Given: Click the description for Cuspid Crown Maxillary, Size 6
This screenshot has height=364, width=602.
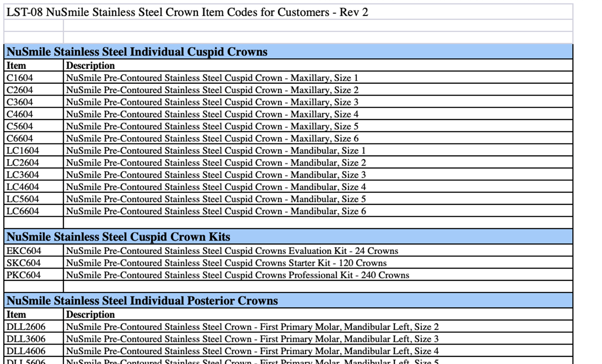Looking at the screenshot, I should 318,138.
